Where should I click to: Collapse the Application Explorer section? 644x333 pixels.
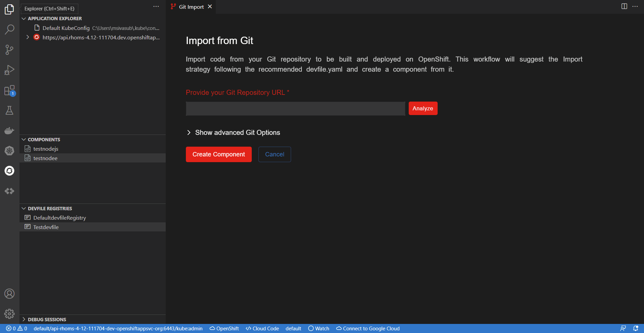pos(24,18)
